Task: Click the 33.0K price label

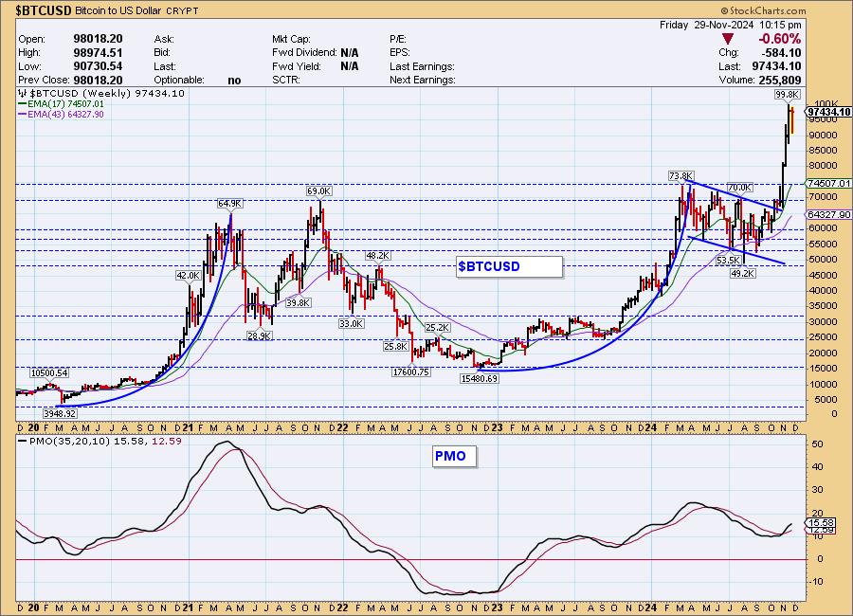Action: pos(351,324)
